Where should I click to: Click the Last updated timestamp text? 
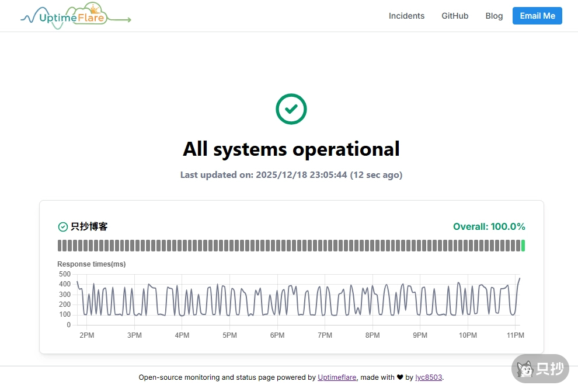[291, 175]
